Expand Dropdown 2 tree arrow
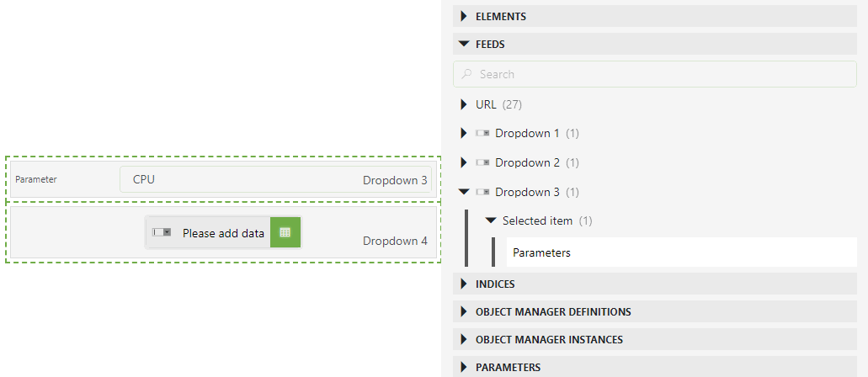868x377 pixels. click(x=464, y=162)
